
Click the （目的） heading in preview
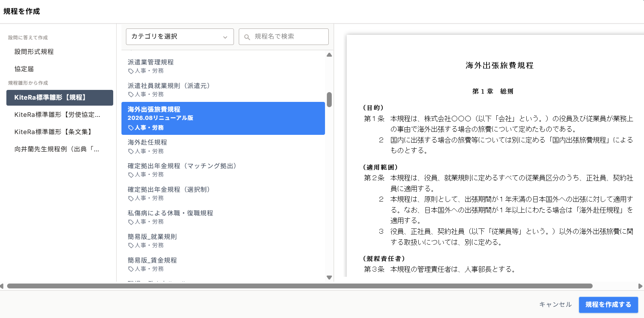tap(373, 108)
